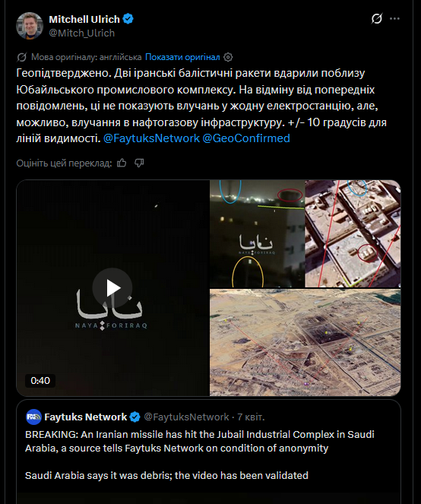Screen dimensions: 421x504
Task: Play the NAYA FORIRAQ video
Action: pyautogui.click(x=112, y=287)
